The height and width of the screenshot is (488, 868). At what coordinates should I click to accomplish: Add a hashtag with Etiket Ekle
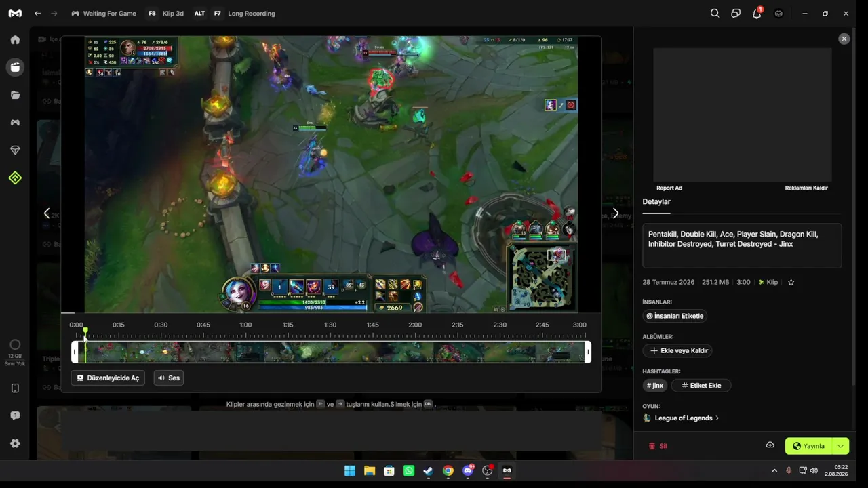[701, 386]
